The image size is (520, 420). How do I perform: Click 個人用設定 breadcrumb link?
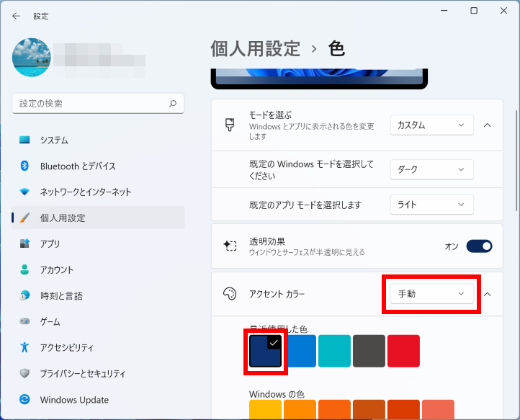tap(256, 49)
